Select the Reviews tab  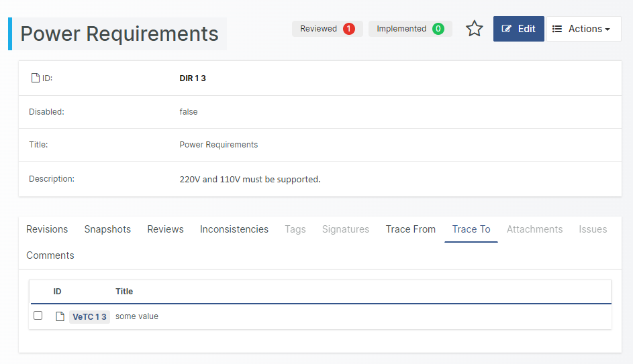(x=165, y=229)
